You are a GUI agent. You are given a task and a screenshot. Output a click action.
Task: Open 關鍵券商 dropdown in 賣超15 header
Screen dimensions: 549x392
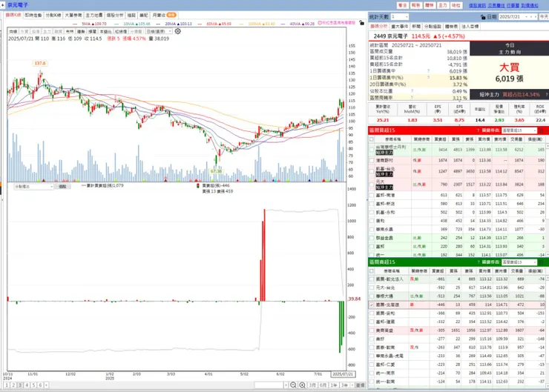coord(519,262)
